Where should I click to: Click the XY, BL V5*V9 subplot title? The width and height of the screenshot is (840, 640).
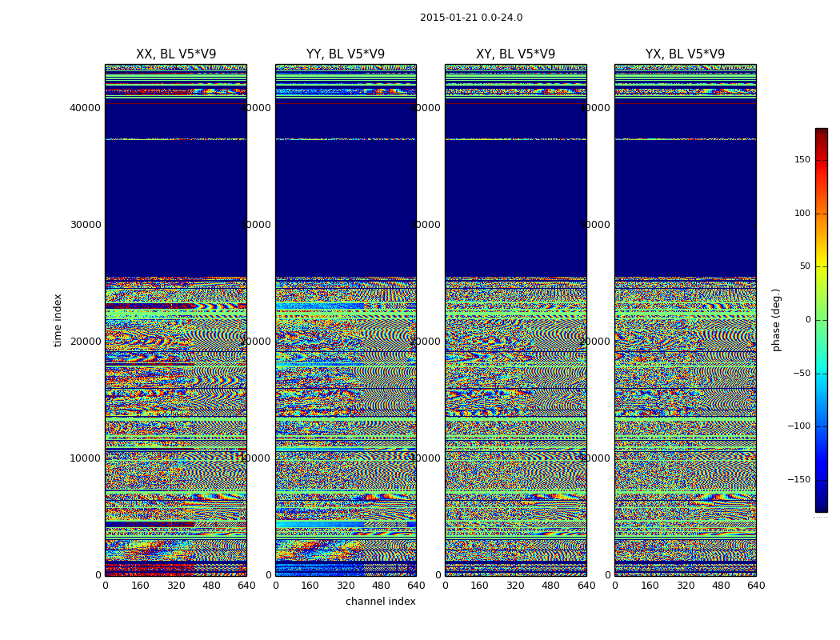point(515,54)
